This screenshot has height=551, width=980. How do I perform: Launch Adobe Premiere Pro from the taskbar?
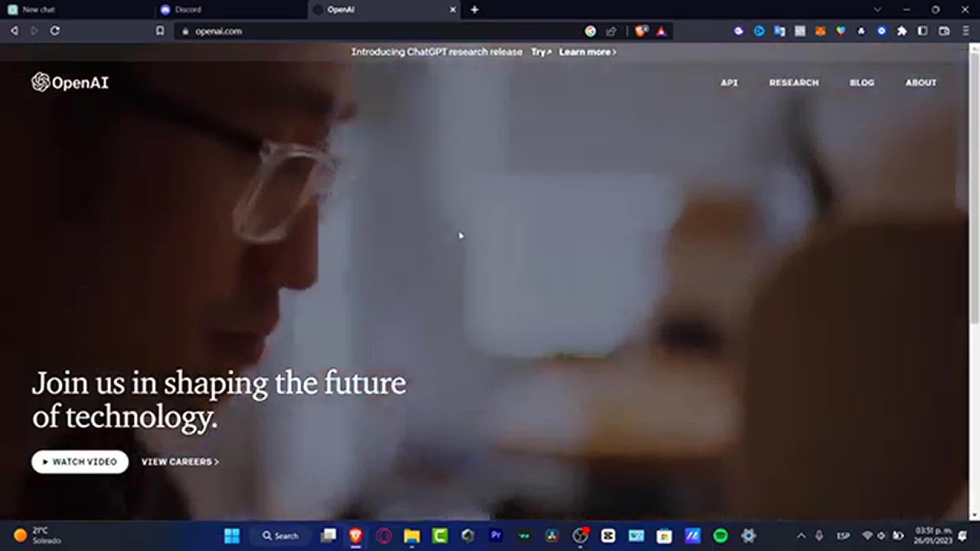(x=497, y=536)
